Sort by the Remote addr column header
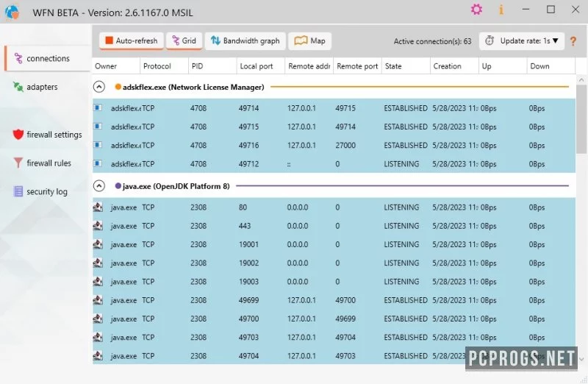588x384 pixels. 309,66
